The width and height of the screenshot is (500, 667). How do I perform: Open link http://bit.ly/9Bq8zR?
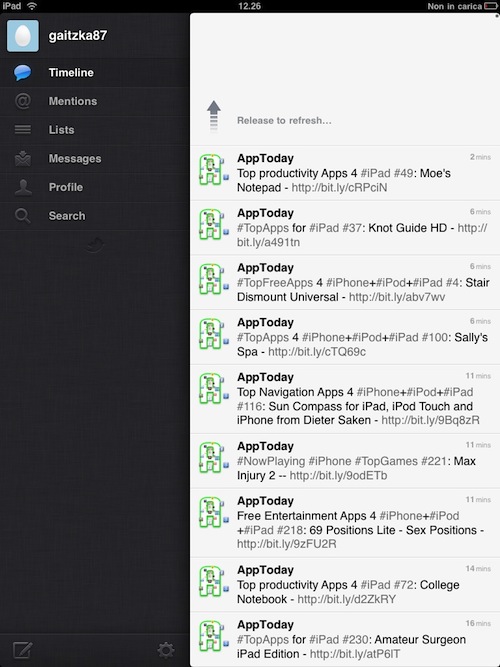pyautogui.click(x=430, y=420)
